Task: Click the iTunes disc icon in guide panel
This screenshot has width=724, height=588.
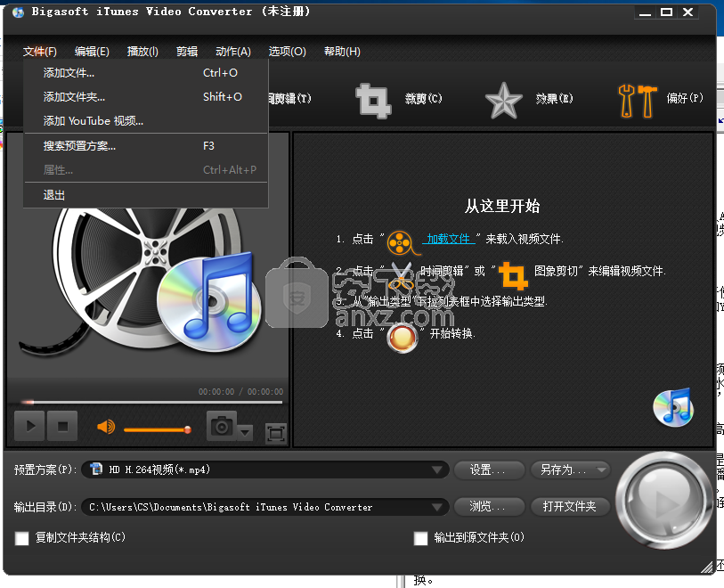Action: pyautogui.click(x=673, y=407)
